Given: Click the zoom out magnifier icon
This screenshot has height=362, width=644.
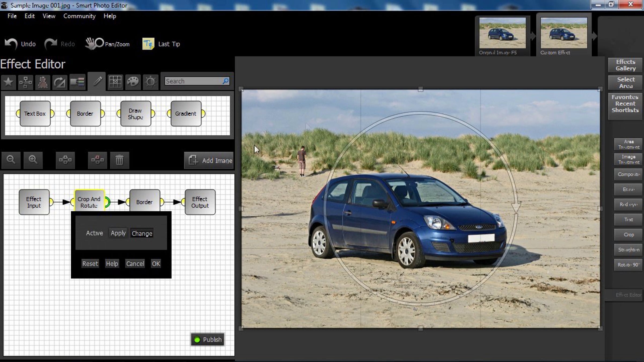Looking at the screenshot, I should [x=11, y=160].
